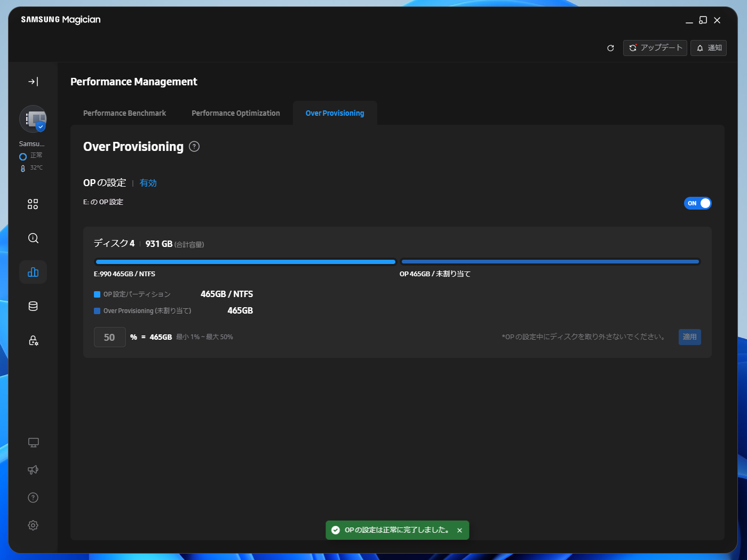
Task: Open the 通知 notifications button
Action: [x=709, y=48]
